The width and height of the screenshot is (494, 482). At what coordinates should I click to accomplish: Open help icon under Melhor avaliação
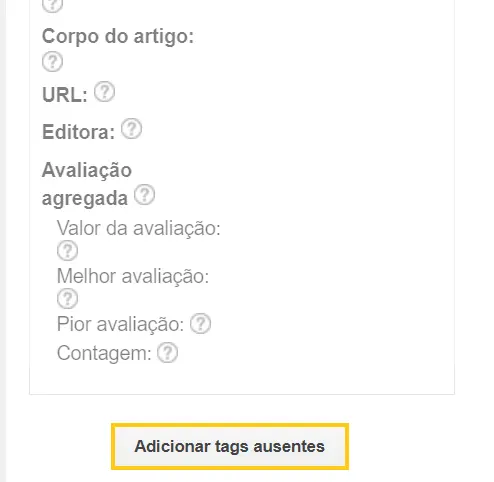67,298
